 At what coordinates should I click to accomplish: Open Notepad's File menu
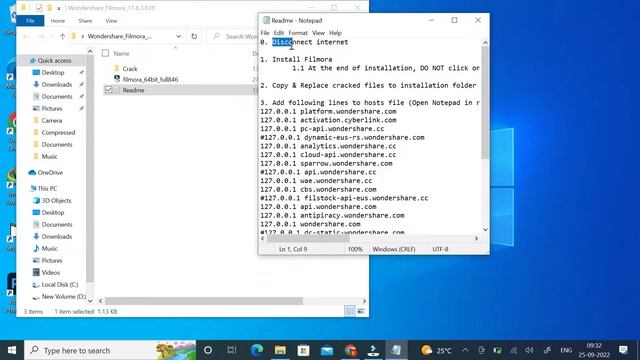(265, 33)
